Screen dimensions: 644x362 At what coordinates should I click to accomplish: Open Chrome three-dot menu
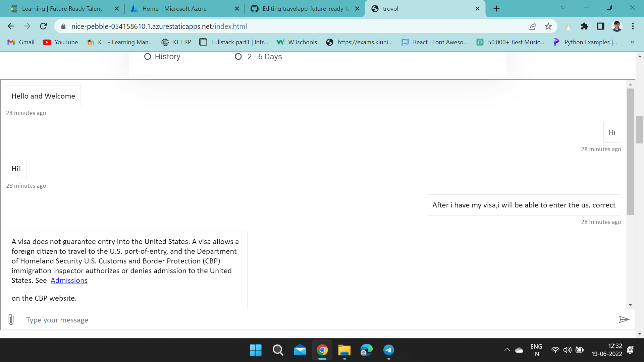coord(633,26)
